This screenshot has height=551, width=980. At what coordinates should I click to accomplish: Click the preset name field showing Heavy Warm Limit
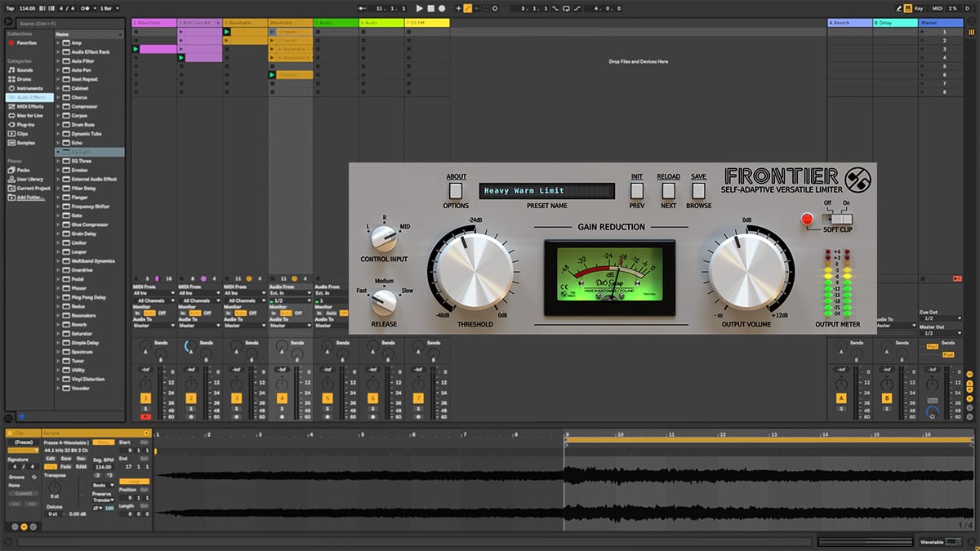547,189
